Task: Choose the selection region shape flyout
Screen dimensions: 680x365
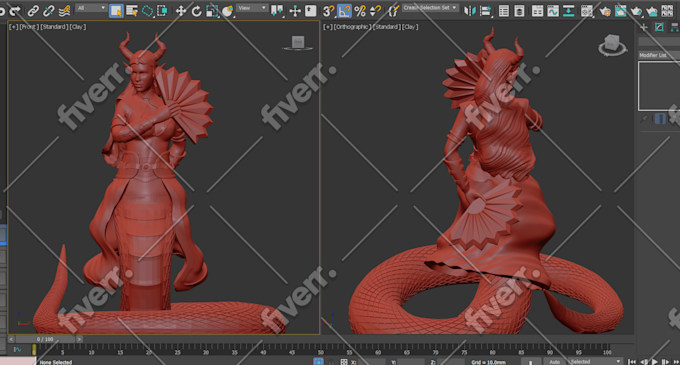Action: pyautogui.click(x=147, y=11)
